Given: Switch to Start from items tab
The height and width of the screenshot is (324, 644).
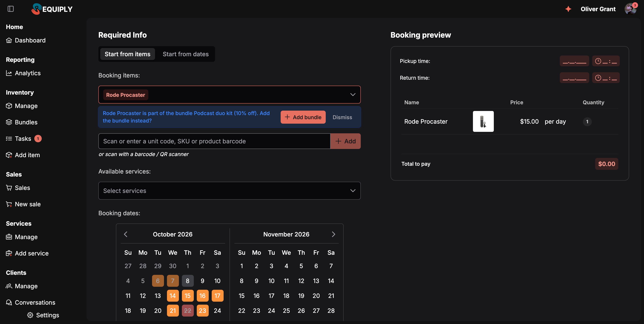Looking at the screenshot, I should [127, 54].
